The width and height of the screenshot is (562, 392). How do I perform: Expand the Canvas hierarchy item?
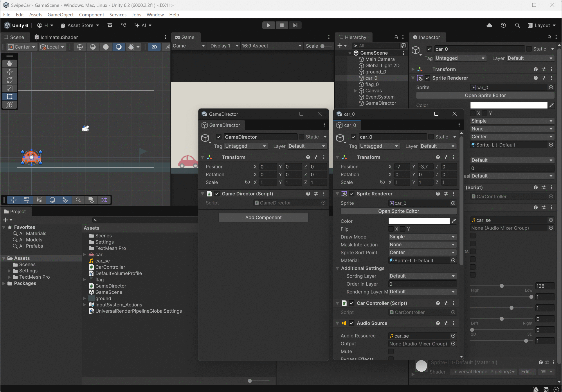pyautogui.click(x=355, y=91)
